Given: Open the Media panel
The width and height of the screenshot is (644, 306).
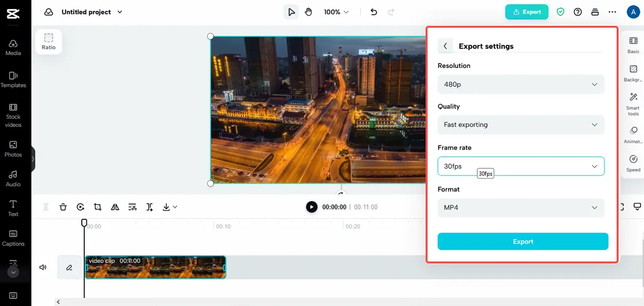Looking at the screenshot, I should 13,47.
